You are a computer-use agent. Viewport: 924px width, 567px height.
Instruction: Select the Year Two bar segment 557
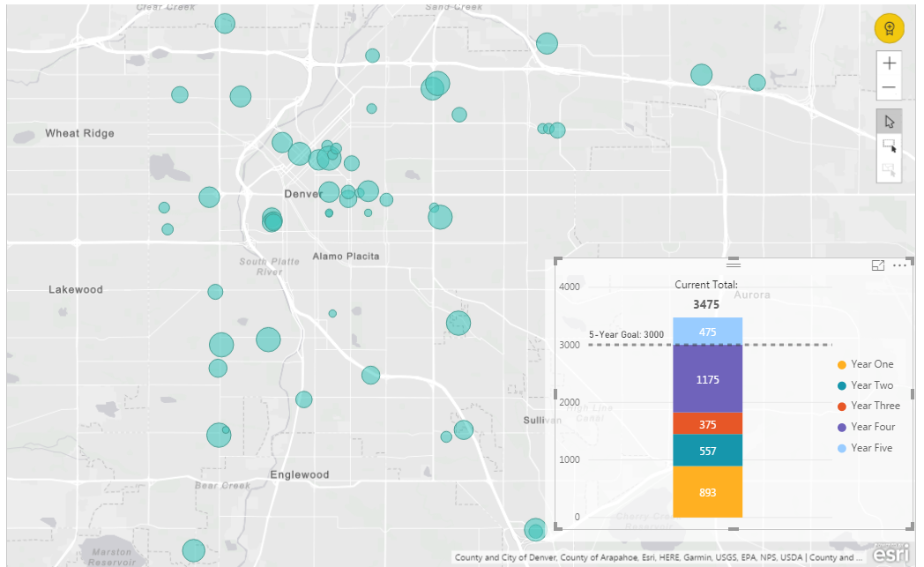coord(708,451)
